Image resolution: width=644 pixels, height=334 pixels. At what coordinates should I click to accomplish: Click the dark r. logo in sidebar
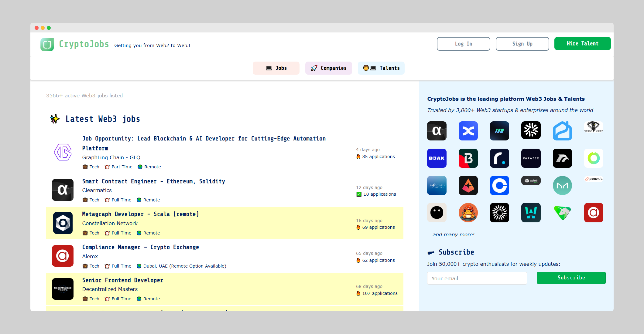pyautogui.click(x=499, y=158)
